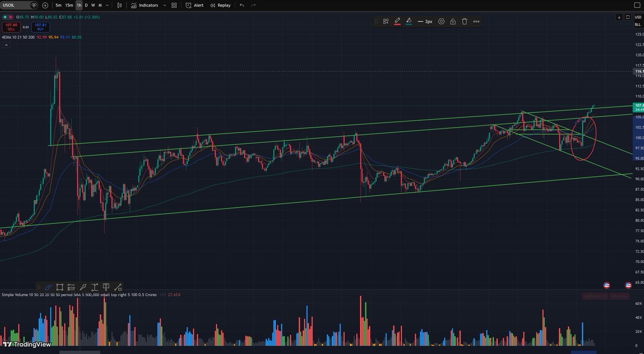644x354 pixels.
Task: Click the 116.1 crosshair price label
Action: click(639, 71)
